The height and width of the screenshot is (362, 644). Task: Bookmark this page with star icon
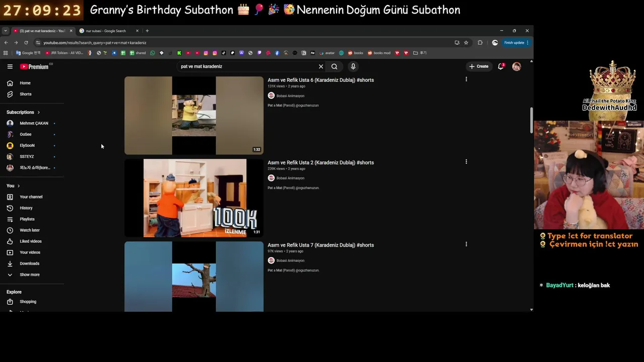coord(466,43)
